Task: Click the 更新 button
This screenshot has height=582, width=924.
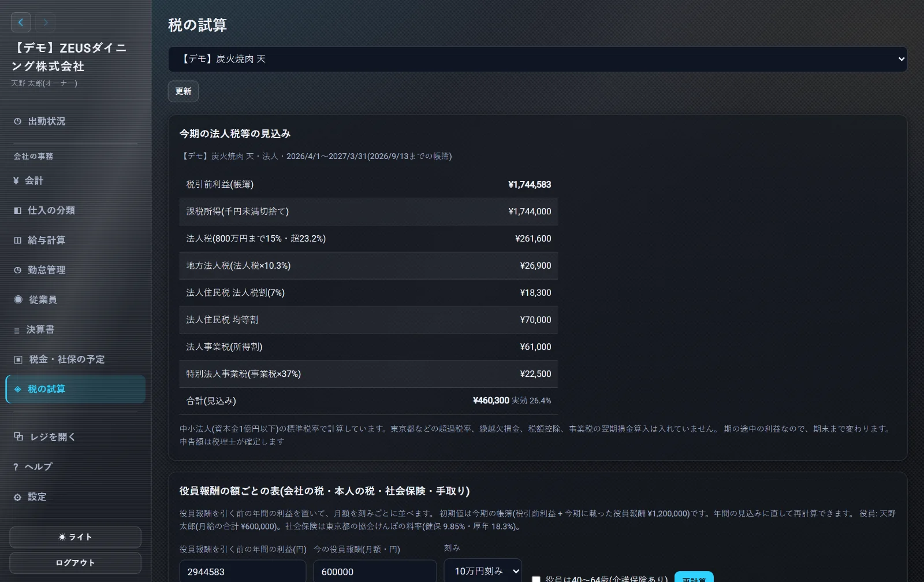Action: coord(183,91)
